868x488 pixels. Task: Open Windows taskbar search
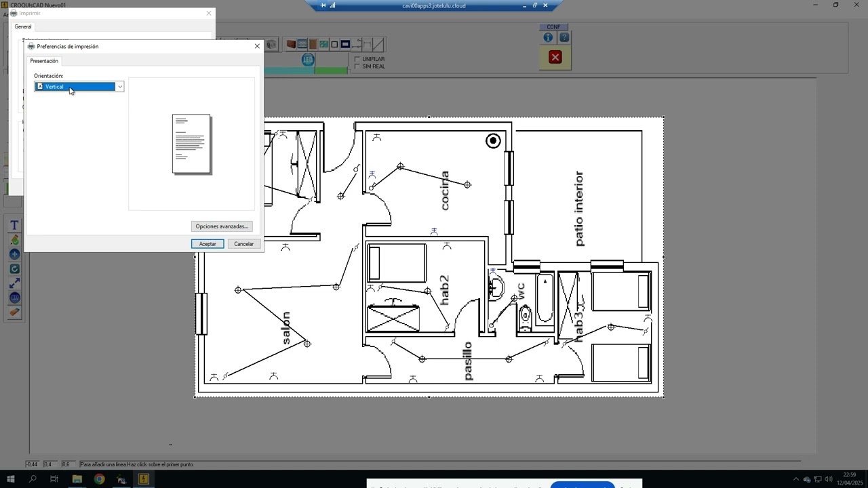[x=33, y=479]
